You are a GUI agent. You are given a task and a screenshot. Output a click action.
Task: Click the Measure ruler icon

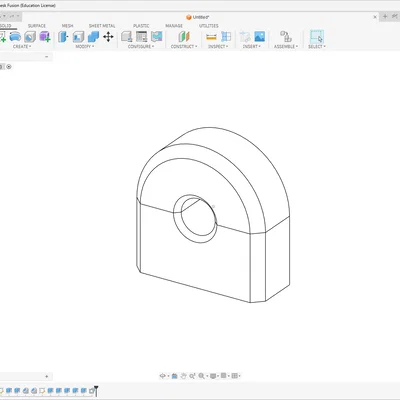211,37
